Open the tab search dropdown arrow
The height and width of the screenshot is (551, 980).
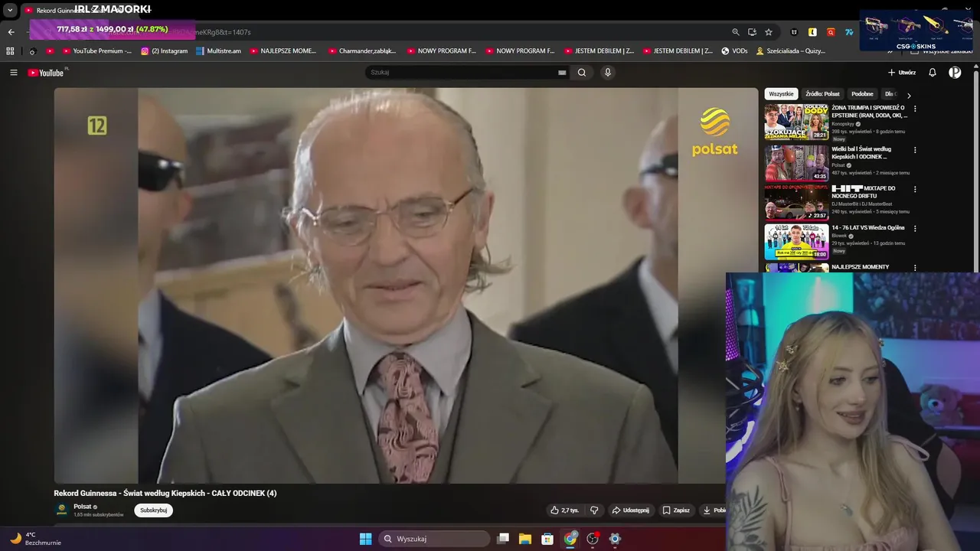10,10
